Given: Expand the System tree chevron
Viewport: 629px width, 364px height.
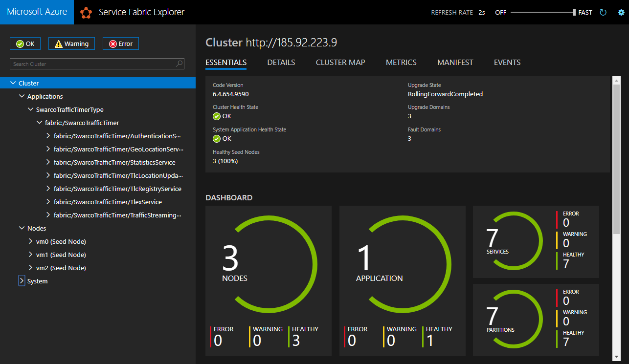Looking at the screenshot, I should point(22,281).
